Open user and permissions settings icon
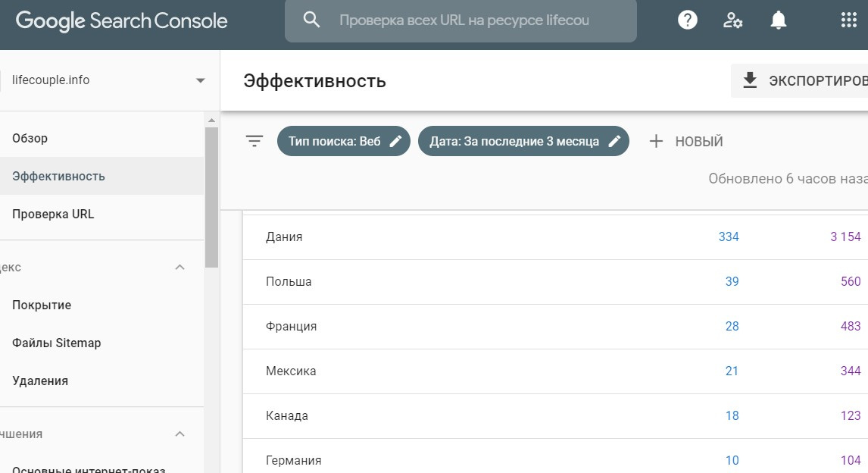The height and width of the screenshot is (473, 868). tap(732, 20)
